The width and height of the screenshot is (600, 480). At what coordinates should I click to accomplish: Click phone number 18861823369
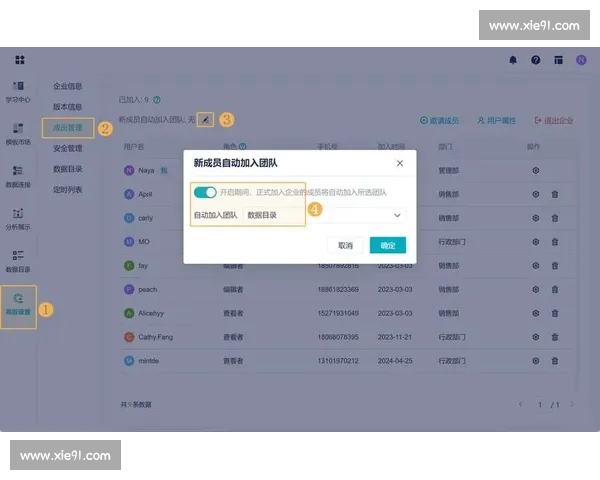coord(338,289)
